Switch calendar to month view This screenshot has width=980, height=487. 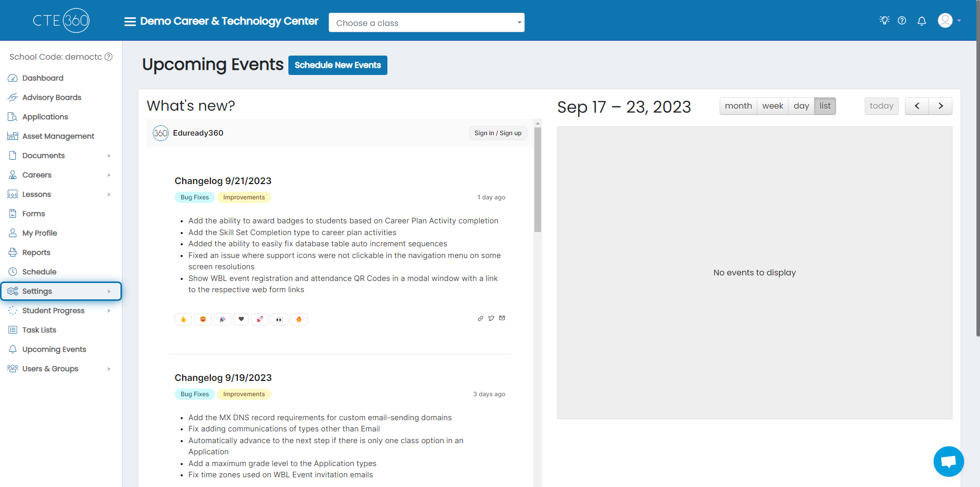click(738, 106)
